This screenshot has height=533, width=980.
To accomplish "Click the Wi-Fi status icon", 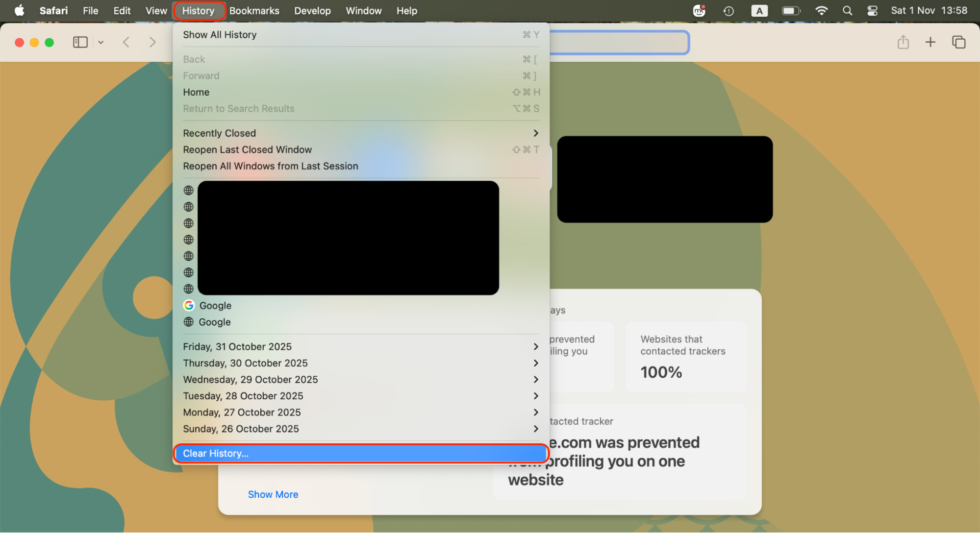I will click(822, 10).
